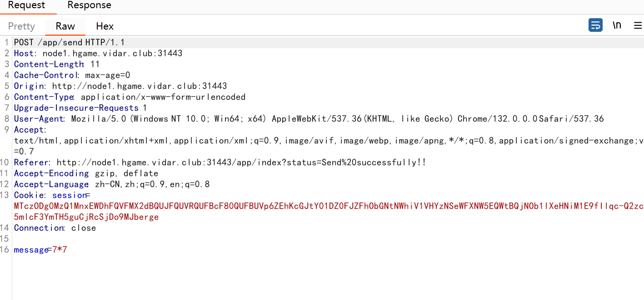Switch to the Response tab
The width and height of the screenshot is (644, 300).
[89, 5]
